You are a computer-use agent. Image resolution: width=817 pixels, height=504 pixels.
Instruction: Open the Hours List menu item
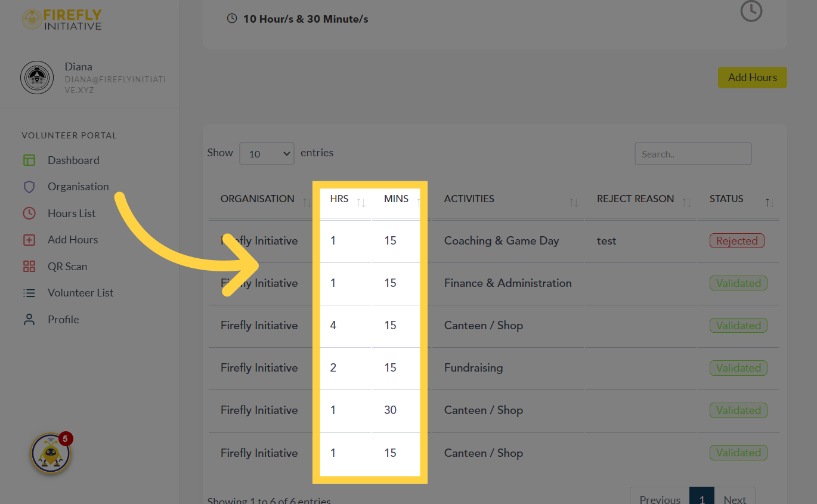(x=72, y=214)
